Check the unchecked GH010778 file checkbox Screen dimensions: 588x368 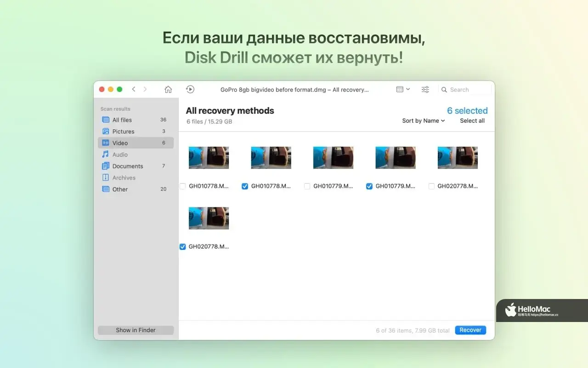pos(182,186)
